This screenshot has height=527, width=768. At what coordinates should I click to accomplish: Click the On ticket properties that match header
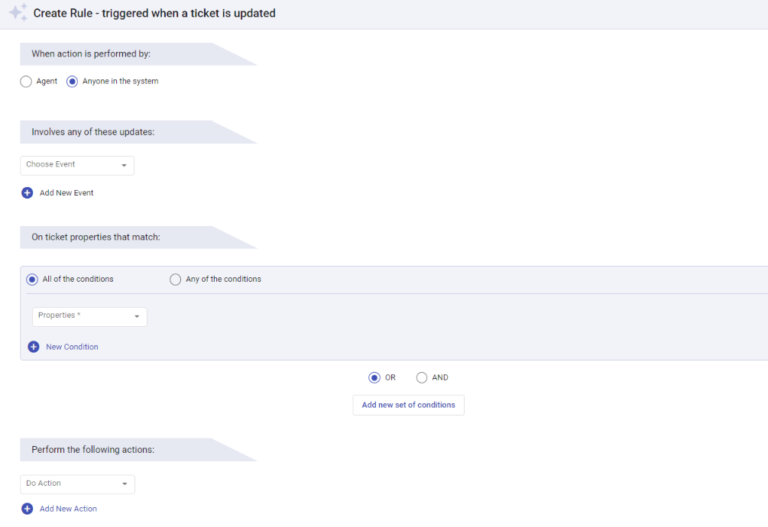pyautogui.click(x=96, y=237)
